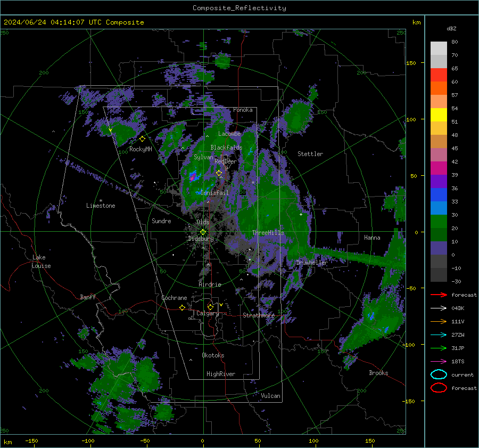Click the Banff city label
Screen dimensions: 479x448
coord(88,297)
